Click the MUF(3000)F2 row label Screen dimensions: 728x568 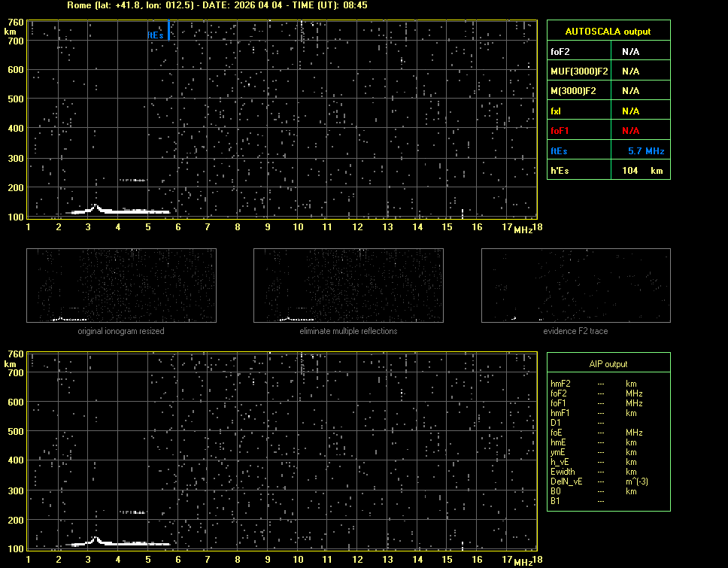[579, 71]
